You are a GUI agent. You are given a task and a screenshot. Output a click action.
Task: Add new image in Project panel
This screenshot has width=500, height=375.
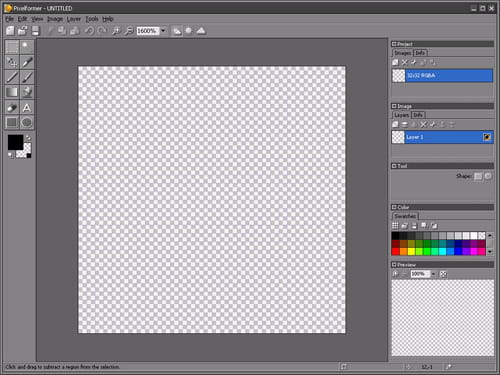tap(395, 62)
